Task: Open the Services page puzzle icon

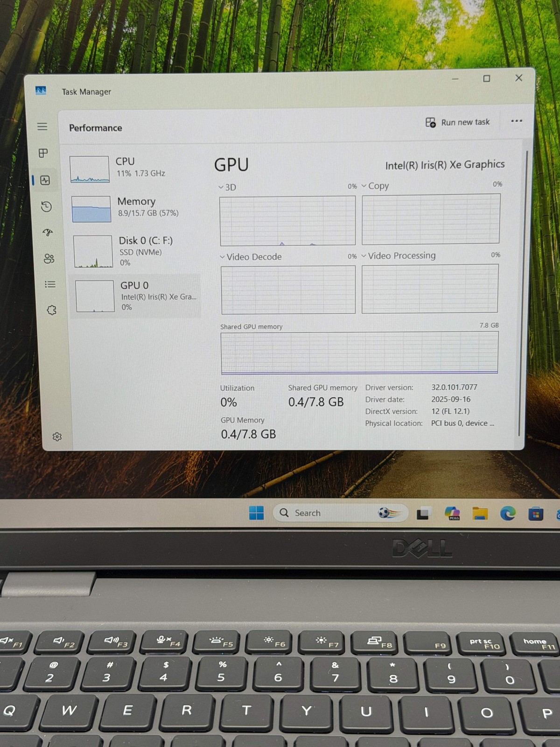Action: click(52, 310)
